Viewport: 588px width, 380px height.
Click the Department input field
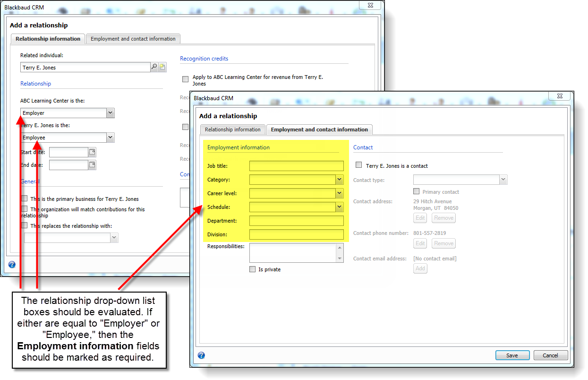(x=297, y=221)
